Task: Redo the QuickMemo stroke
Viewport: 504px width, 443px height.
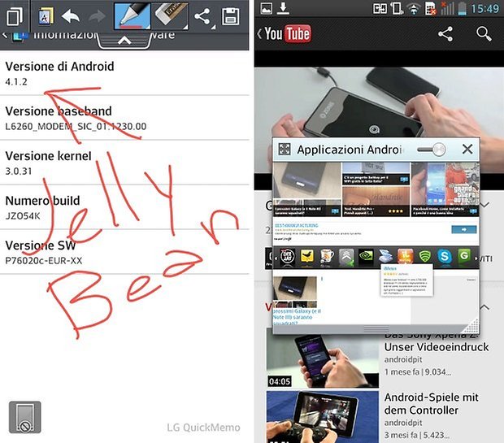Action: click(x=97, y=16)
